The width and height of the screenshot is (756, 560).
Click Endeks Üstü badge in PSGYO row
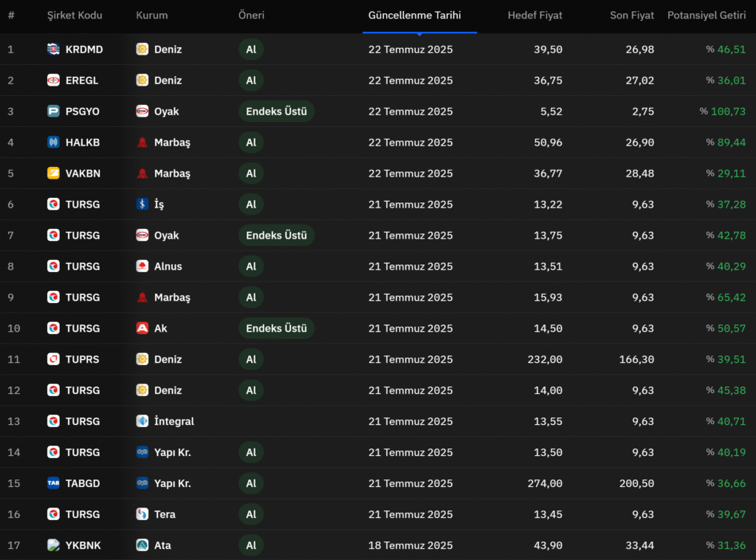[x=276, y=112]
